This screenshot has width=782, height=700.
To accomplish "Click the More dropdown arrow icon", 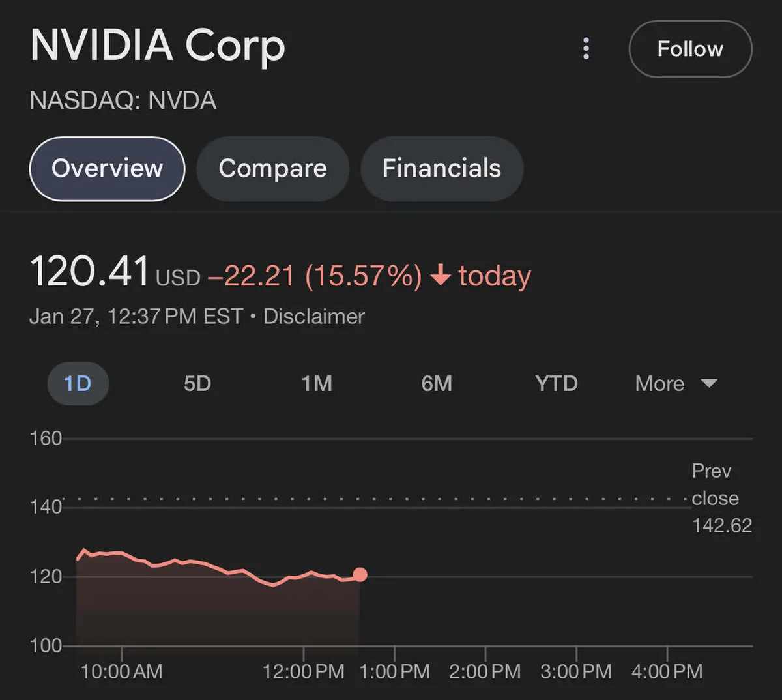I will 709,383.
